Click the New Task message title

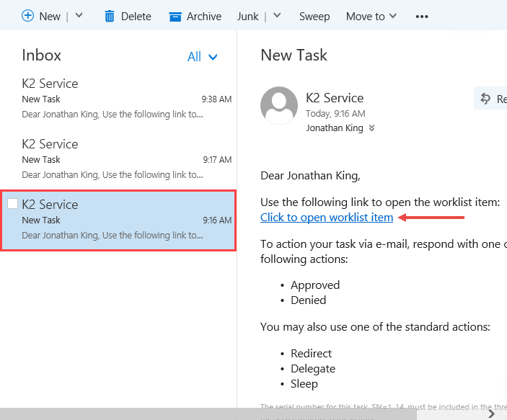tap(294, 55)
